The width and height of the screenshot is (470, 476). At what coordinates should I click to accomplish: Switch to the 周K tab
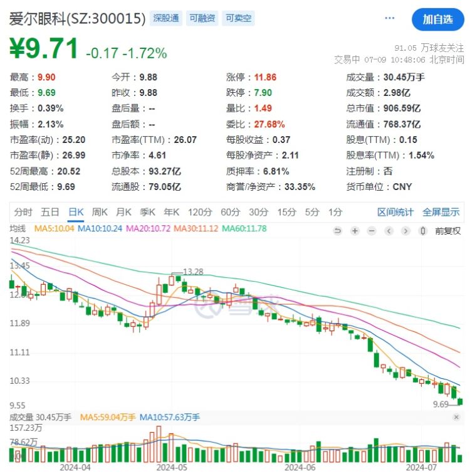pos(100,212)
